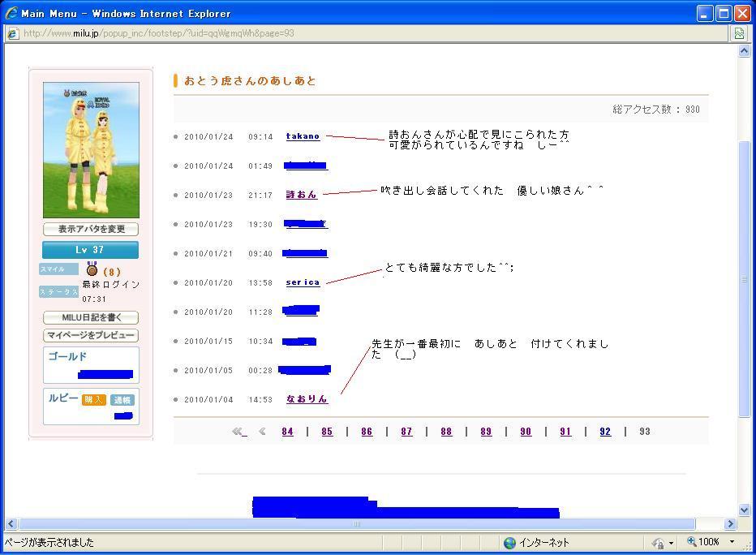Viewport: 756px width, 555px height.
Task: Click the vertical scrollbar down arrow
Action: [x=745, y=510]
